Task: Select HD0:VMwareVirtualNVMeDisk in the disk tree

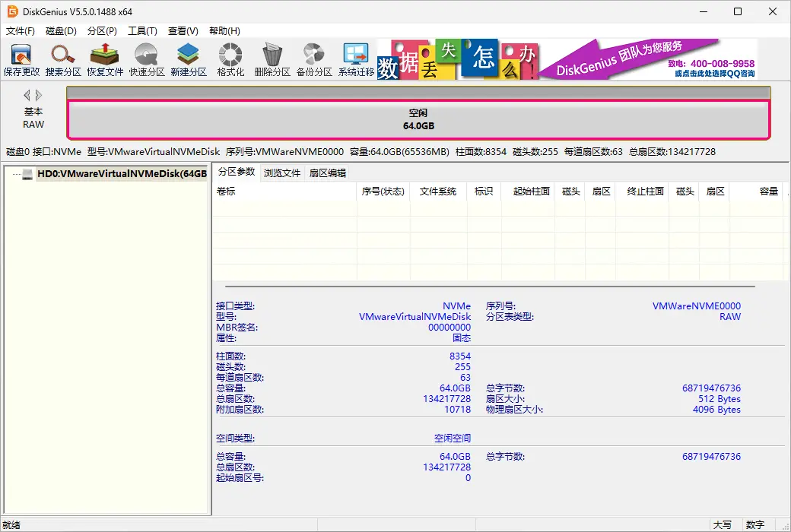Action: (122, 174)
